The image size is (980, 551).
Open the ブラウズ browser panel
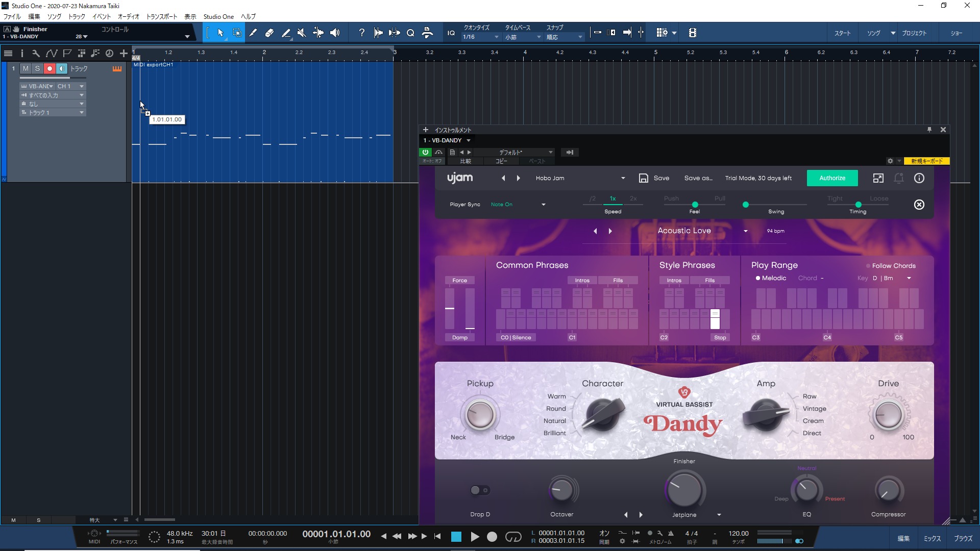pyautogui.click(x=963, y=538)
